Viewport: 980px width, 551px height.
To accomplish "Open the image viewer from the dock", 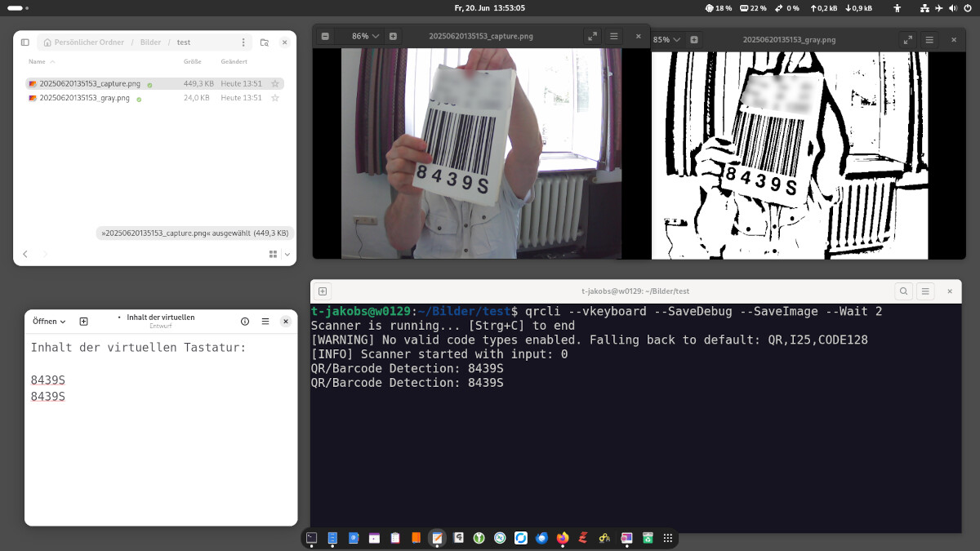I will tap(626, 538).
